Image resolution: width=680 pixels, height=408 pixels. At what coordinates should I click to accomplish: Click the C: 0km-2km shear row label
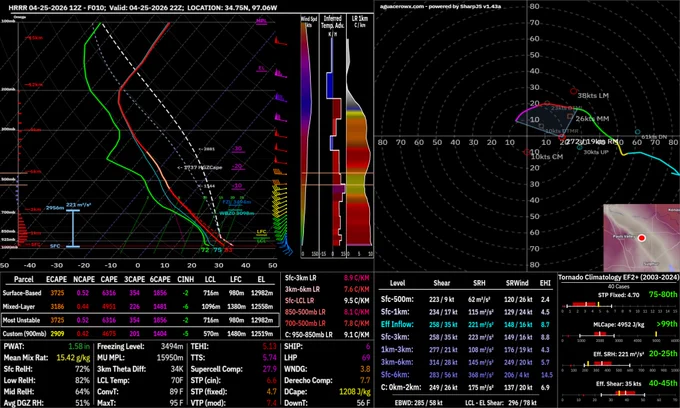tap(400, 388)
